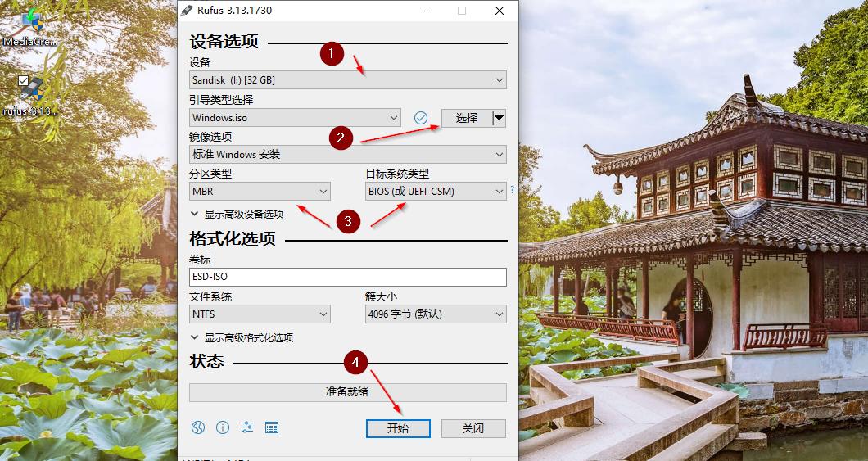Image resolution: width=868 pixels, height=461 pixels.
Task: Click the 格式化选项 heading text
Action: [233, 239]
